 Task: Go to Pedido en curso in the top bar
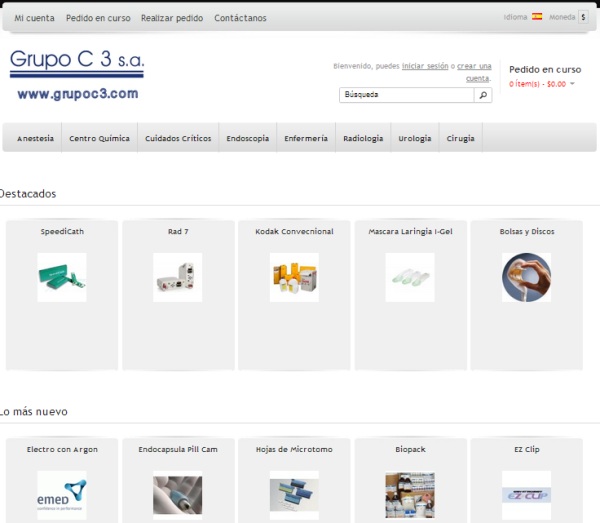tap(98, 18)
